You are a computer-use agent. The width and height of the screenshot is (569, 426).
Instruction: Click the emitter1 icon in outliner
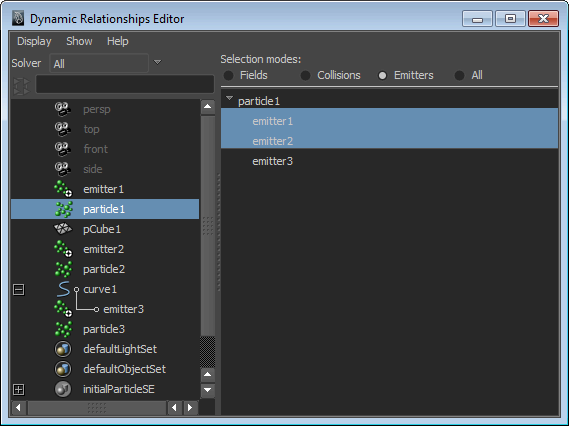(x=63, y=189)
